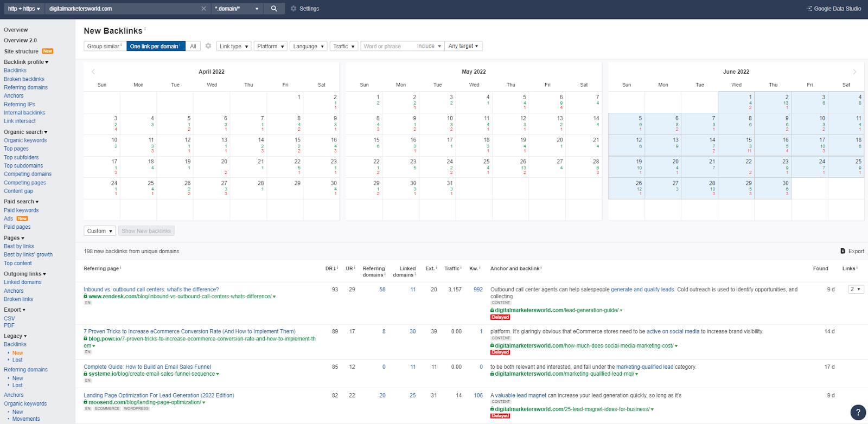
Task: Go to next month with right arrow
Action: [854, 72]
